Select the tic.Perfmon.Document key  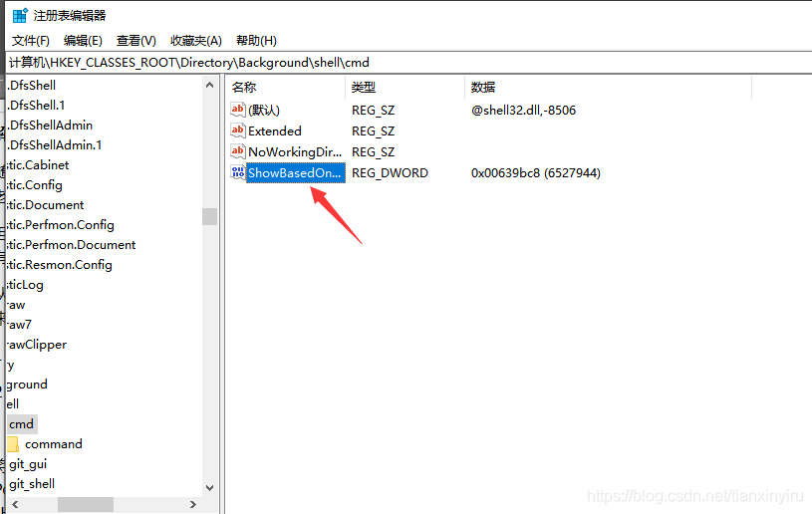tap(72, 245)
